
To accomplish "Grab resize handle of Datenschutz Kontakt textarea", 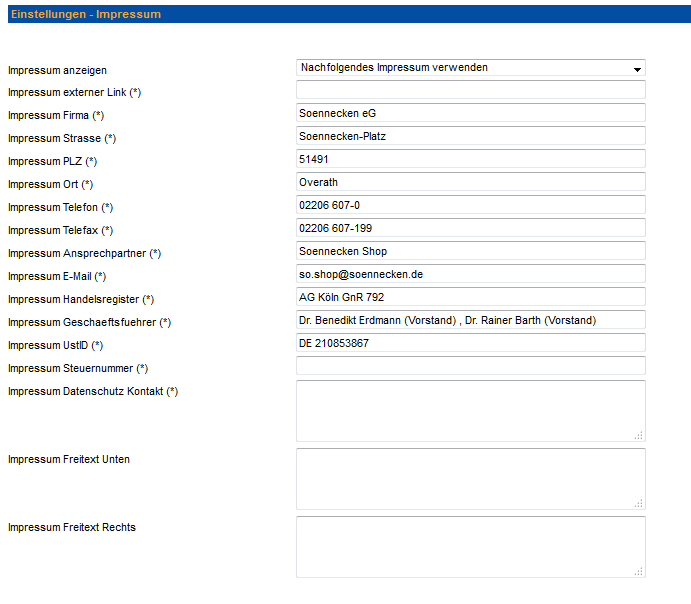I will [639, 436].
